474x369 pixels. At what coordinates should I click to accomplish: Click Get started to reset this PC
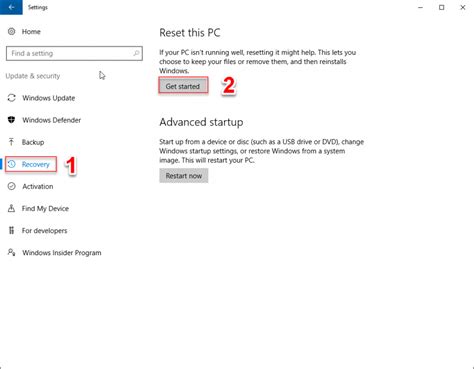click(183, 86)
